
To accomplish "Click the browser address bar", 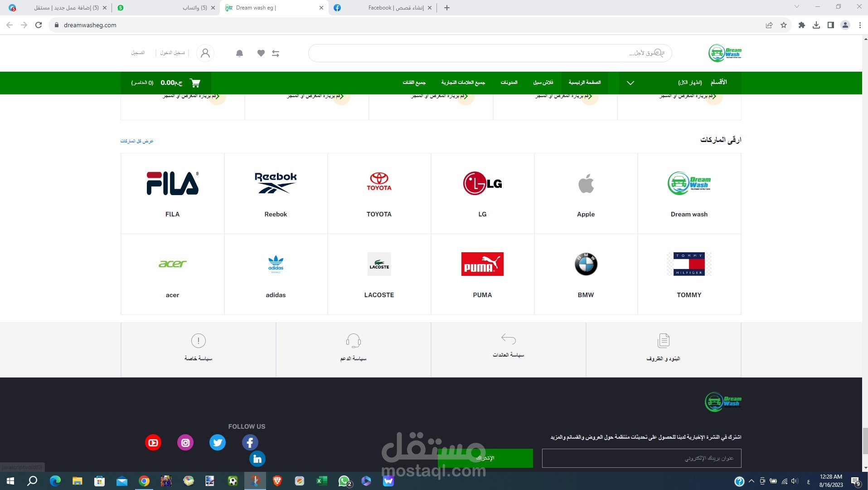I will tap(408, 25).
